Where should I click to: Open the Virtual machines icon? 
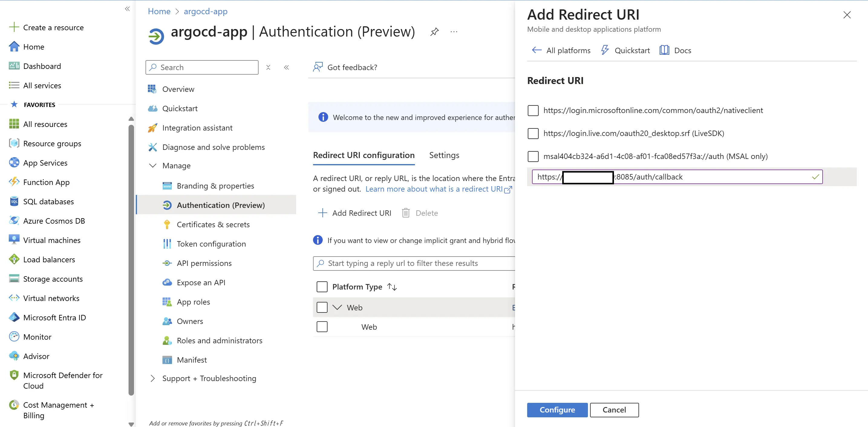click(14, 240)
